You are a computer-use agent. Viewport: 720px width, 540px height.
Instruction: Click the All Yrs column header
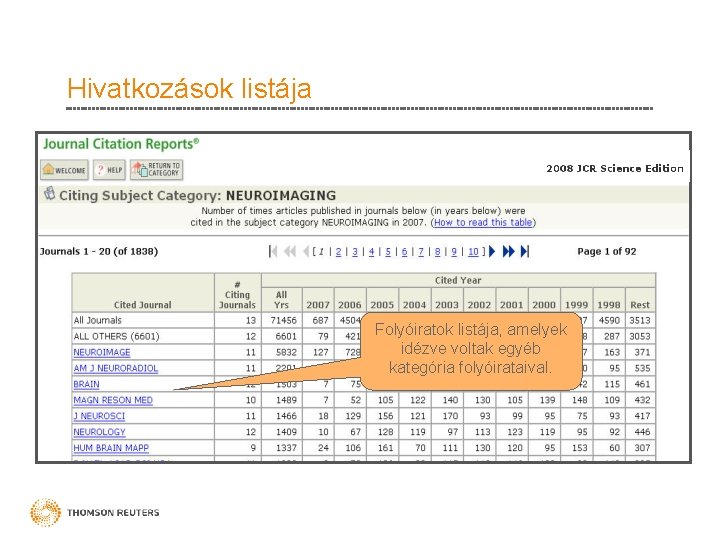pyautogui.click(x=281, y=300)
